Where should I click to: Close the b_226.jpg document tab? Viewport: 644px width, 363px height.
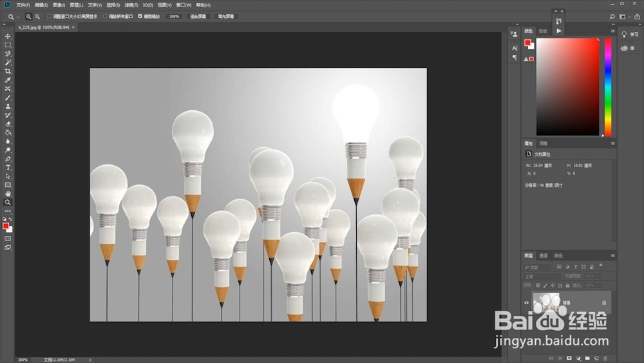(73, 27)
